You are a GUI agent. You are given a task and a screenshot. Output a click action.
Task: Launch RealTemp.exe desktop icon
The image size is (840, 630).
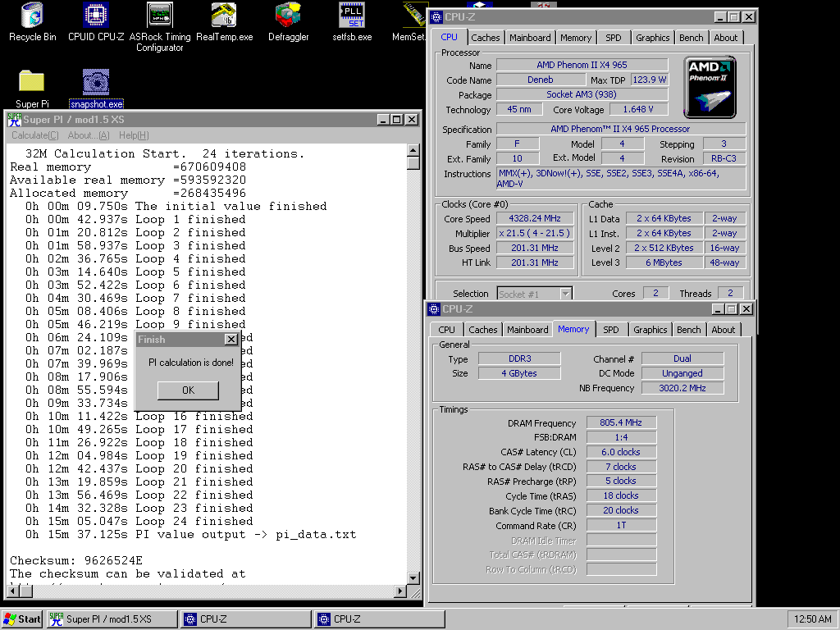224,22
